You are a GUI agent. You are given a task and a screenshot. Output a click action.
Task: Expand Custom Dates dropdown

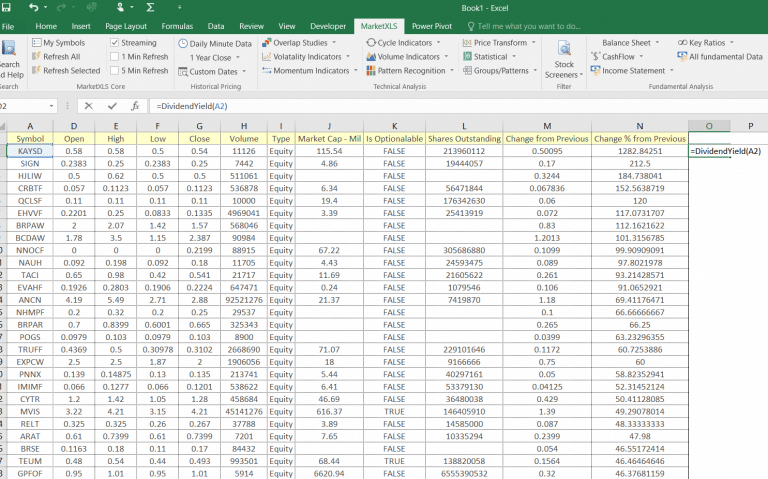[x=244, y=72]
